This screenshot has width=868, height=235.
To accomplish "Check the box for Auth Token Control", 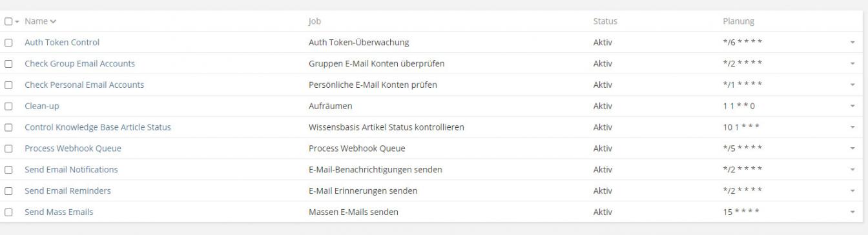I will pos(8,43).
